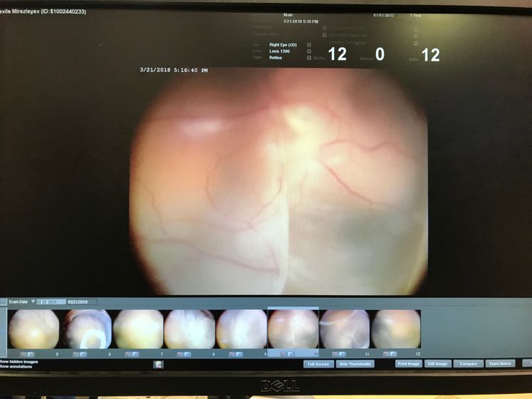Click the right small icon beneath thumbnail 9
This screenshot has width=532, height=399.
[x=239, y=354]
